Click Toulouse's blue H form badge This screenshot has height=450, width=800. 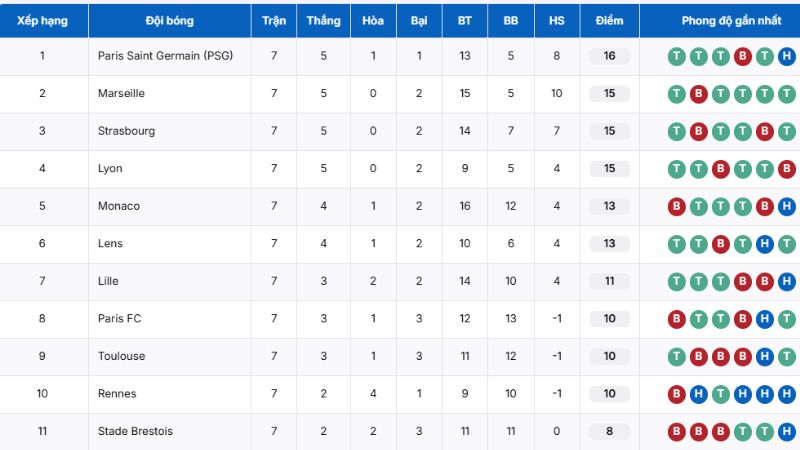[764, 356]
